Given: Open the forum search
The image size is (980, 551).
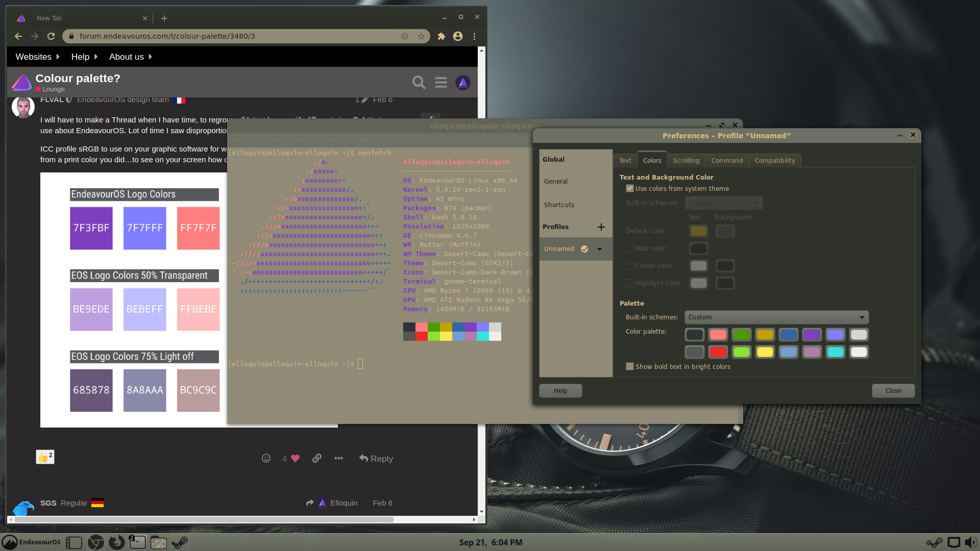Looking at the screenshot, I should tap(419, 82).
